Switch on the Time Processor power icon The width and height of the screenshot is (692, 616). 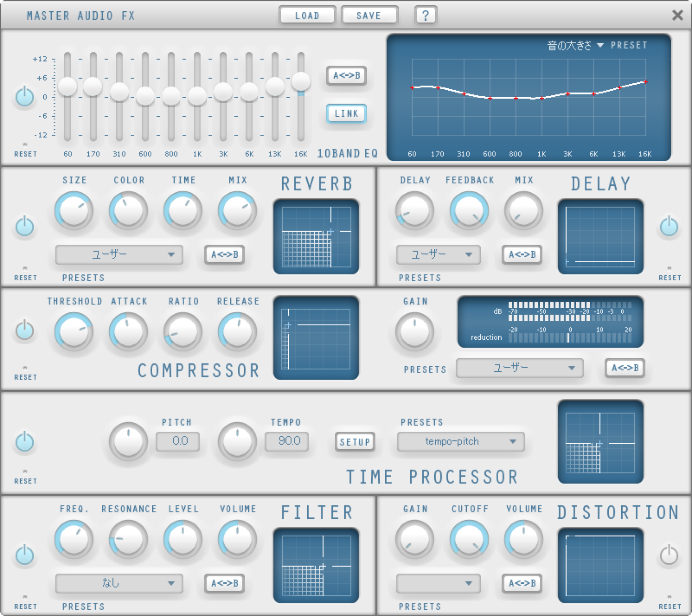[x=25, y=442]
